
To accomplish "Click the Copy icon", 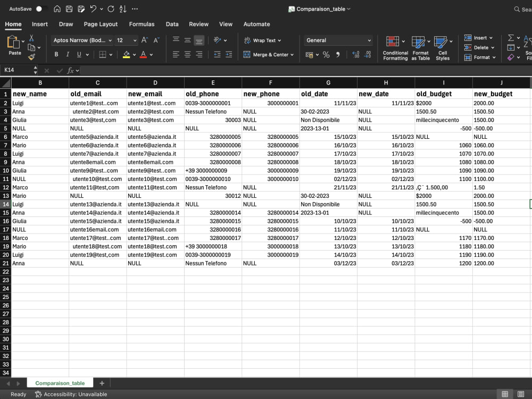I will (x=31, y=47).
